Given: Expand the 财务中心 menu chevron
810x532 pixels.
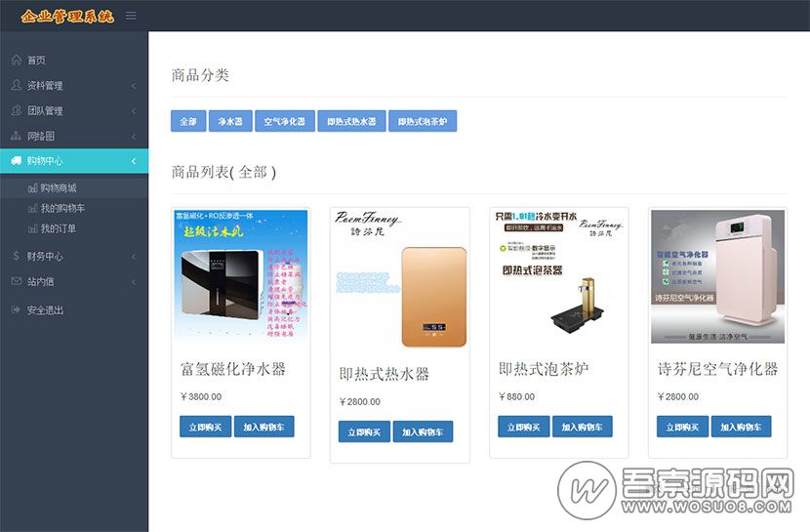Looking at the screenshot, I should click(134, 256).
